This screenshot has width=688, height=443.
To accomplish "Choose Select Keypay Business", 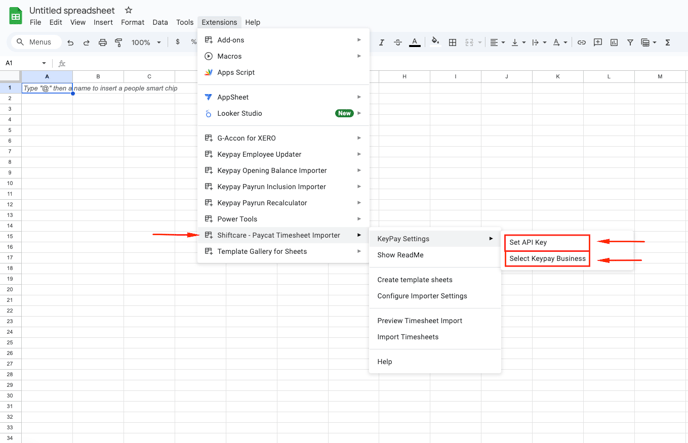I will [547, 259].
